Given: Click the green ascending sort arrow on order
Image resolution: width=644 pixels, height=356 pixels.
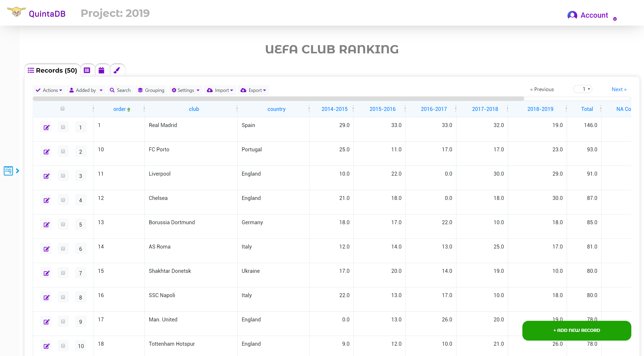Looking at the screenshot, I should [129, 110].
